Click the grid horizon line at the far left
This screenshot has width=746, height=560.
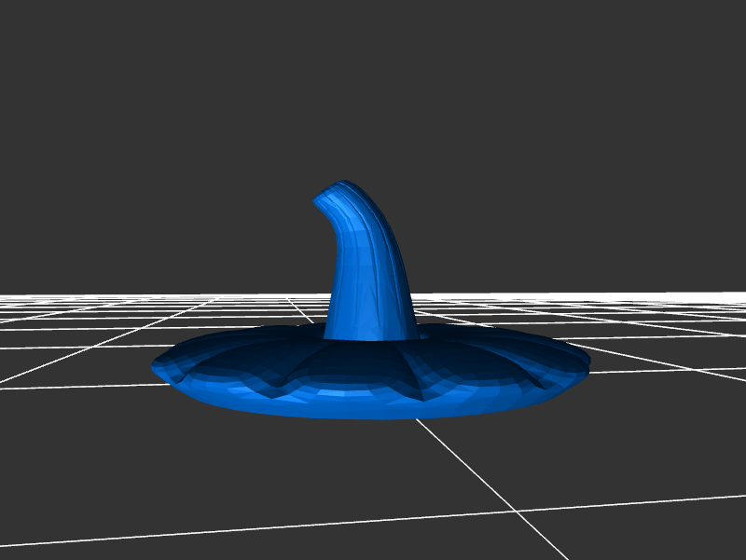point(28,298)
